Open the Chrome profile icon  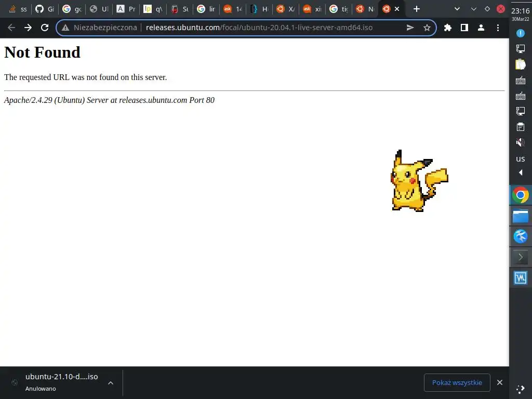481,28
